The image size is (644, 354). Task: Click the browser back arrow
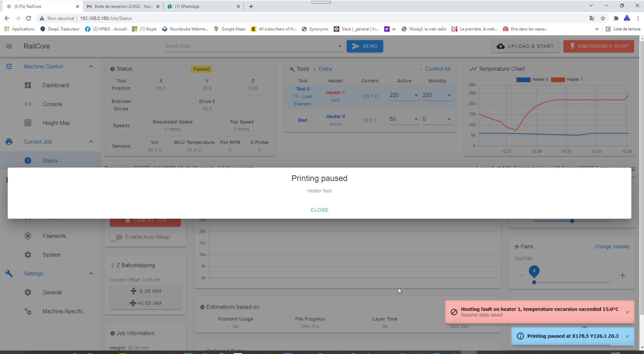tap(7, 18)
